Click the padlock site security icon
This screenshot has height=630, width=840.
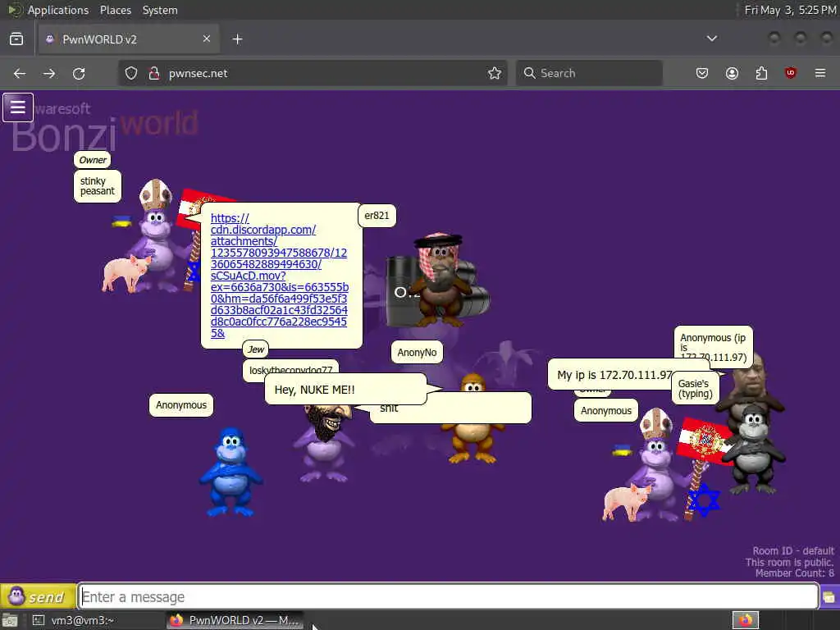(x=154, y=73)
